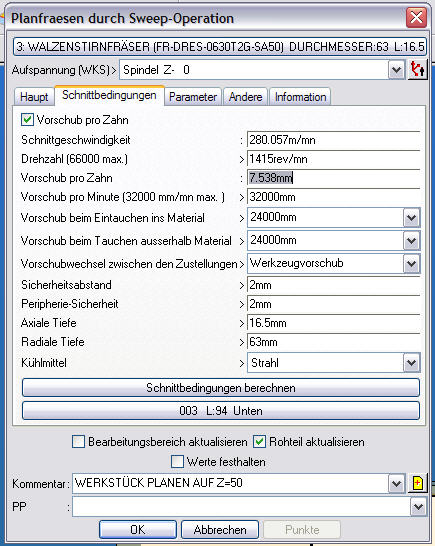This screenshot has height=546, width=435.
Task: Click the WKS axis icon beside Aufspannung
Action: coord(418,70)
